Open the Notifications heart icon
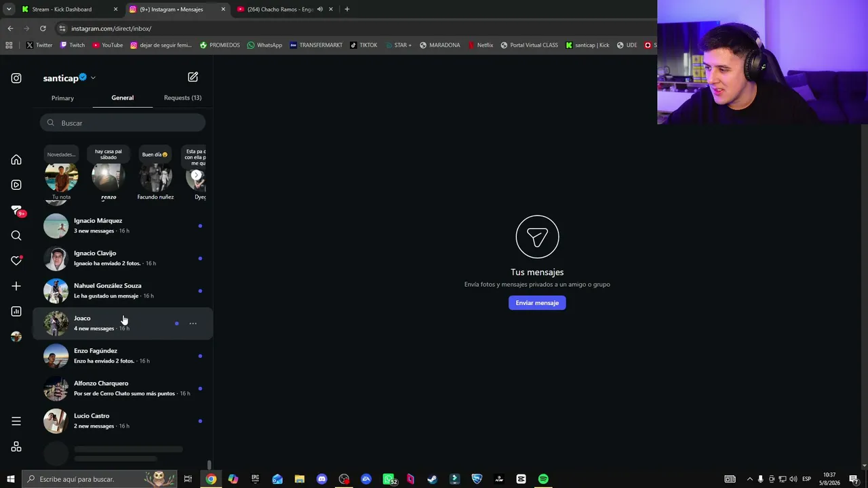 coord(16,261)
